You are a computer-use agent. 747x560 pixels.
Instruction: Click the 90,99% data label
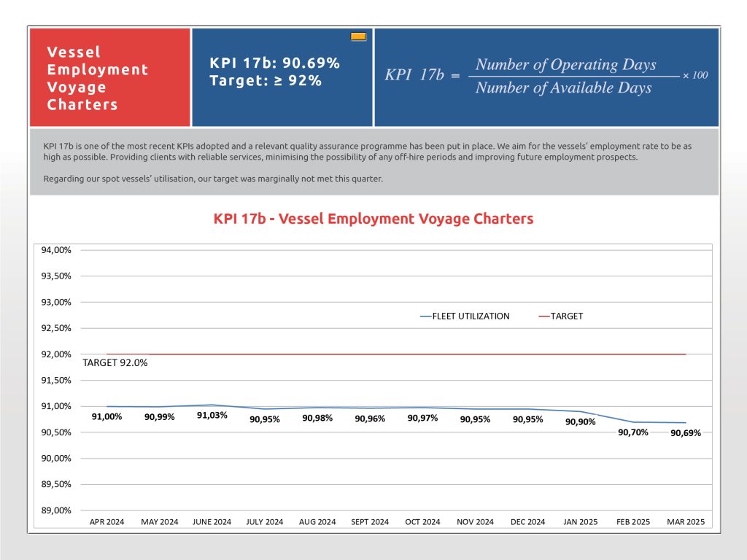[160, 417]
